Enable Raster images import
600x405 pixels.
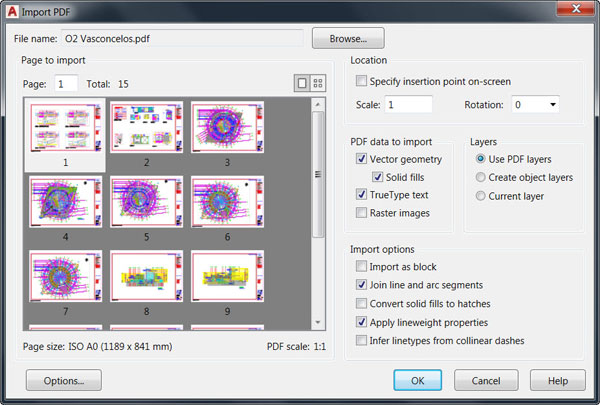click(x=361, y=213)
